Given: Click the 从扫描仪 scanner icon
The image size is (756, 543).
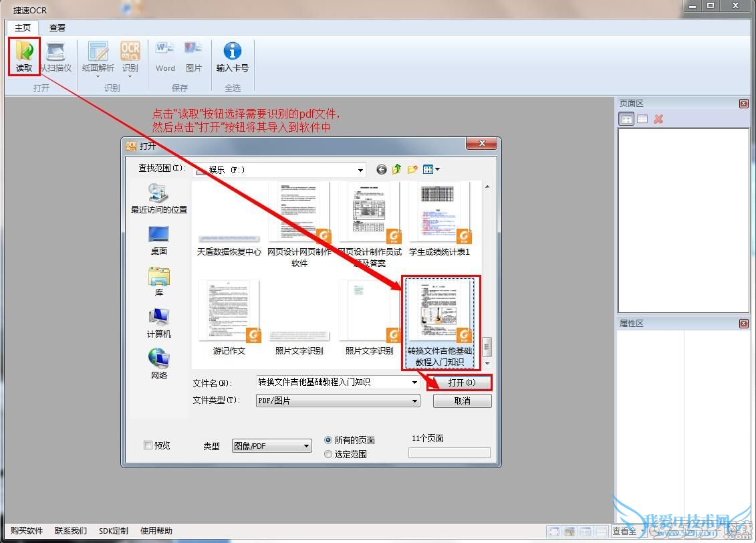Looking at the screenshot, I should click(x=56, y=52).
